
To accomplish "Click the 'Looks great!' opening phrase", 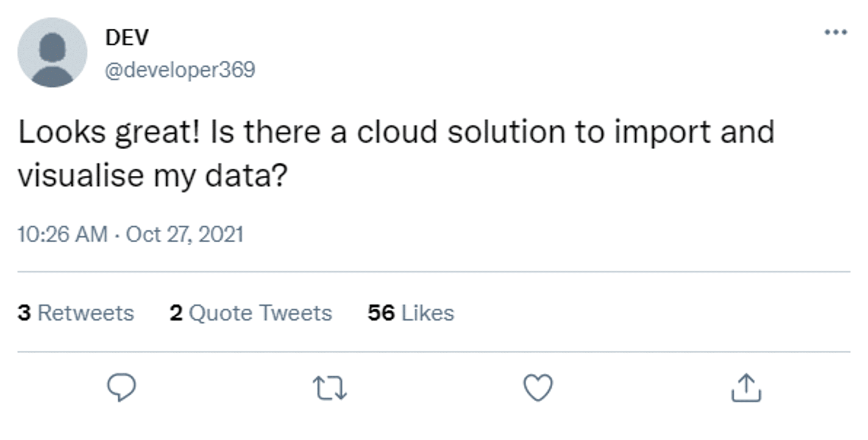I will (x=108, y=132).
